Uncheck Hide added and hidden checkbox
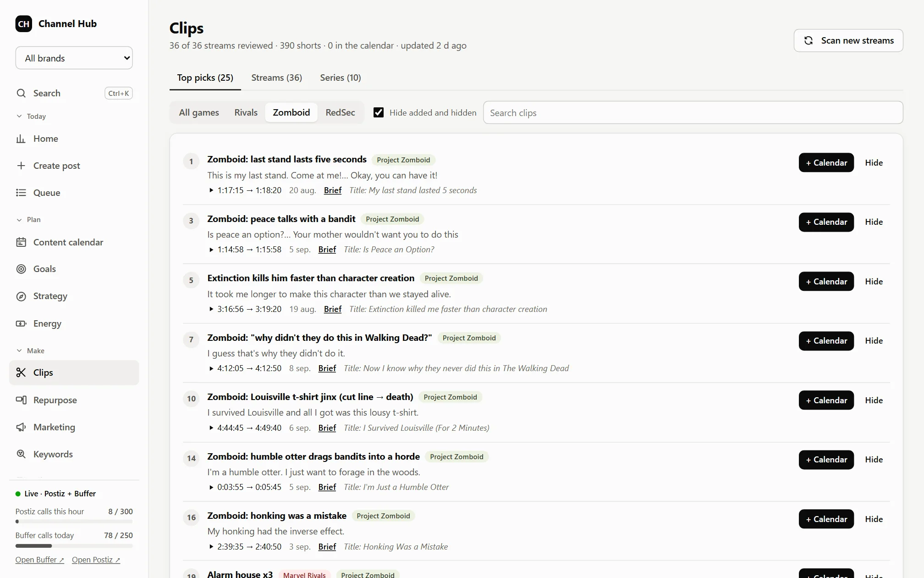The image size is (924, 578). click(379, 112)
